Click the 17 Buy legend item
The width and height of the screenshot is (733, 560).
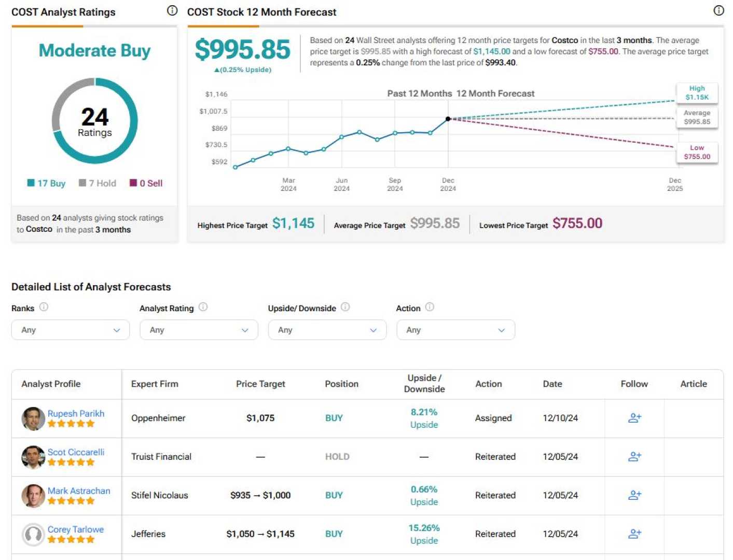[46, 183]
